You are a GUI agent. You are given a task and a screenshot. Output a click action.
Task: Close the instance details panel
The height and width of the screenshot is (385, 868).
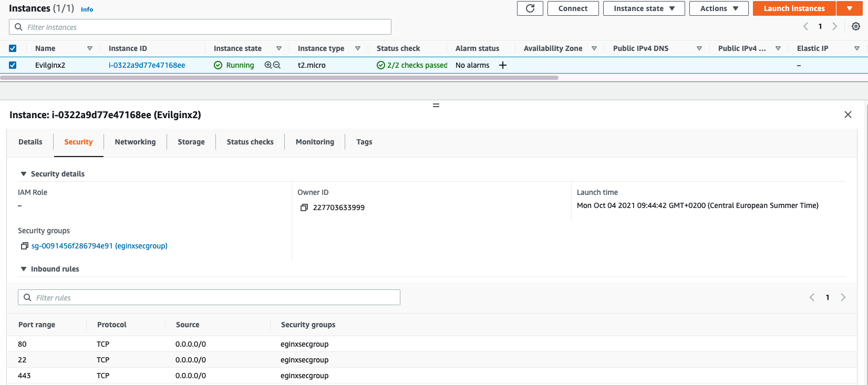point(848,115)
